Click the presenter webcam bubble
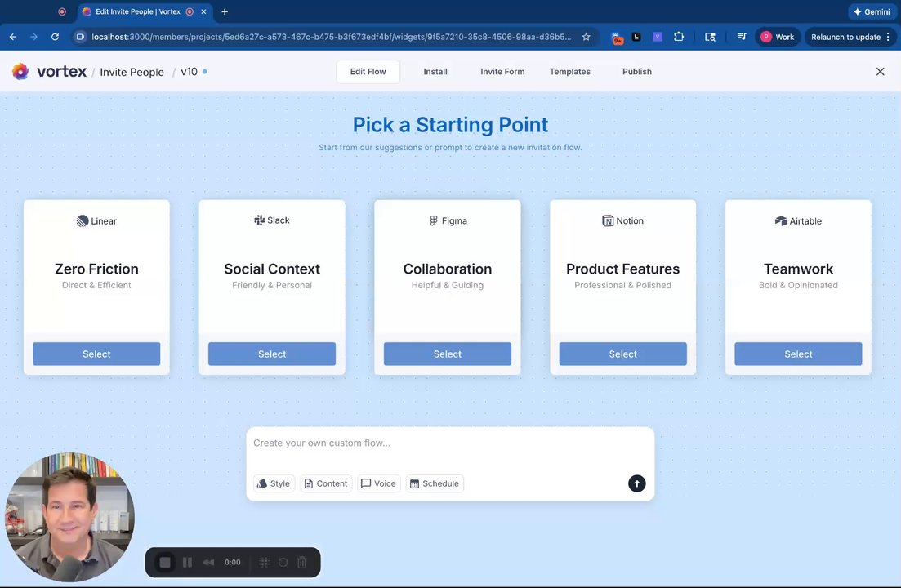901x588 pixels. pos(69,517)
